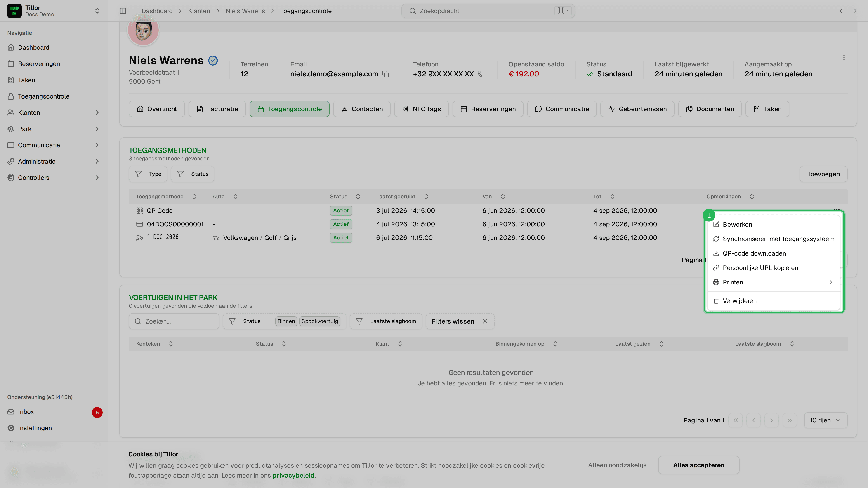Focus the Zoekopdracht search field
868x488 pixels.
488,11
